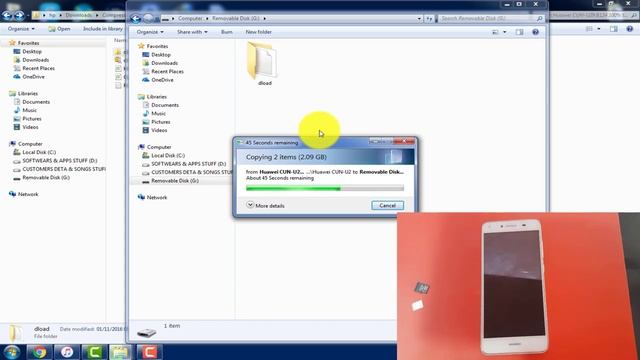Open the change view dropdown arrow

(504, 32)
